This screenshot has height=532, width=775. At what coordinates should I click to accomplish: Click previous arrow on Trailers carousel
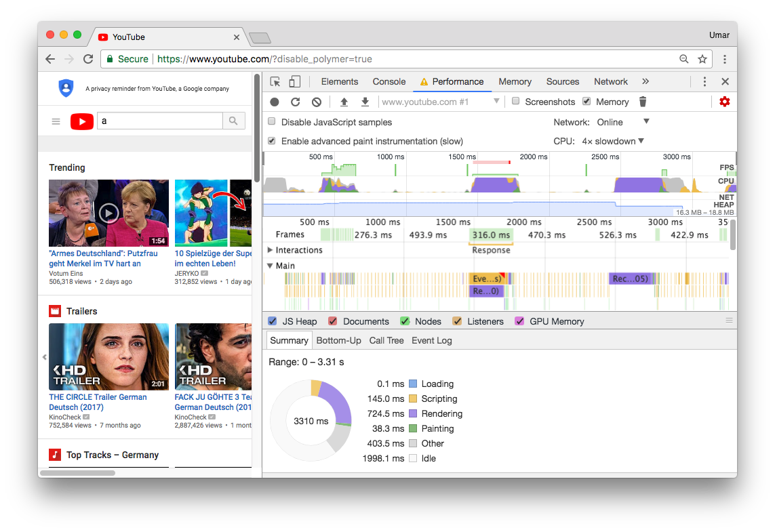point(45,356)
